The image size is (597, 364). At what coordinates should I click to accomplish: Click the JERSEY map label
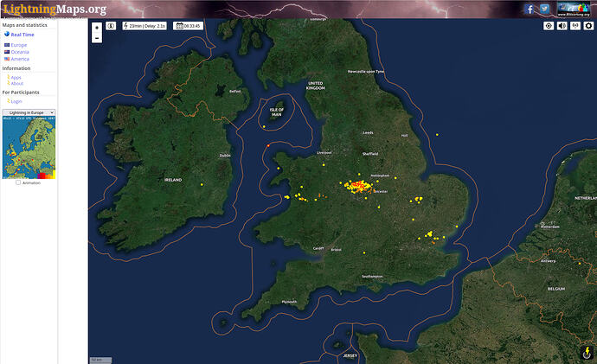click(350, 355)
